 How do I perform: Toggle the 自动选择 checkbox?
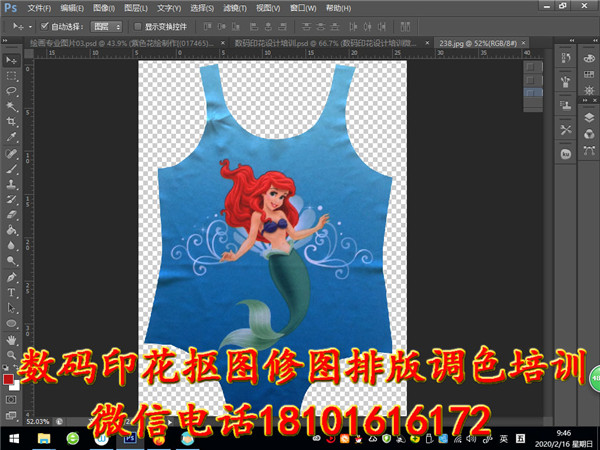coord(44,26)
